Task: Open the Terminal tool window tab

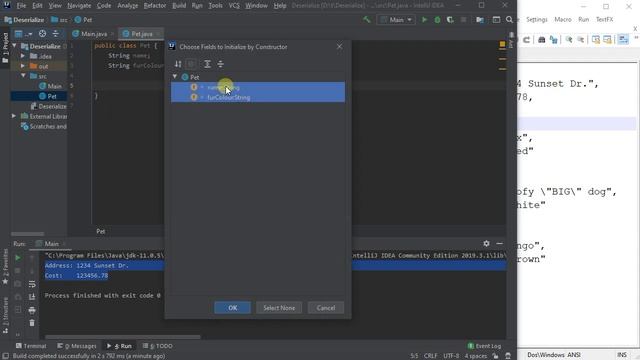Action: tap(31, 346)
